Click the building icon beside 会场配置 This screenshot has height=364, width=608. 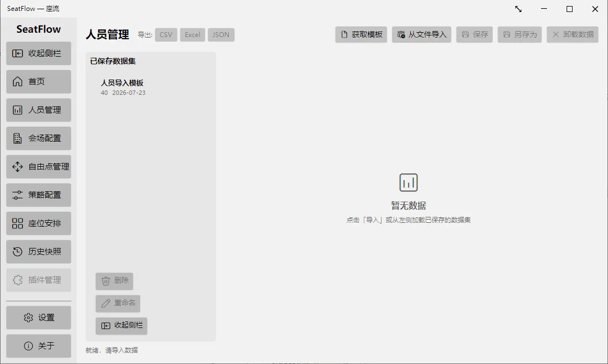[17, 138]
